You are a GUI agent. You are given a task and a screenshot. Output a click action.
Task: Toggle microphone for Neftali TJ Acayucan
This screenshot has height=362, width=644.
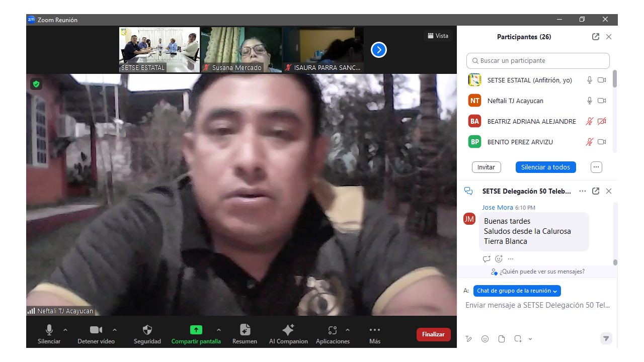point(589,101)
